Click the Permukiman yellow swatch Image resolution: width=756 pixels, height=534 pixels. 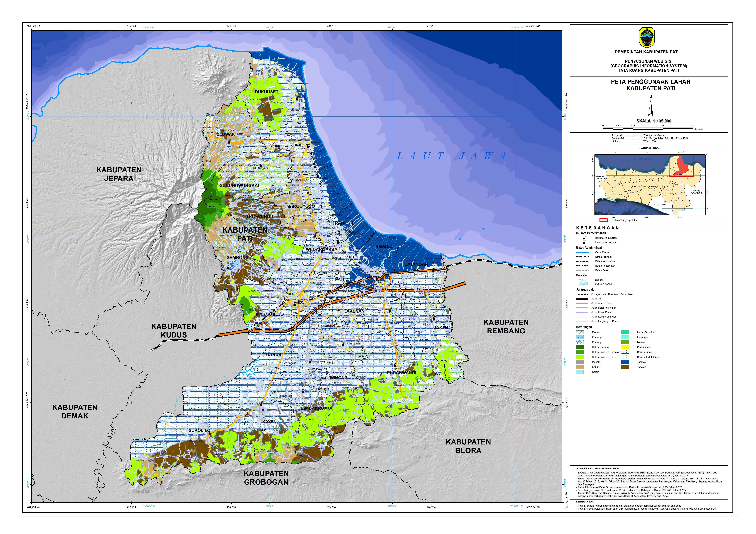(625, 347)
